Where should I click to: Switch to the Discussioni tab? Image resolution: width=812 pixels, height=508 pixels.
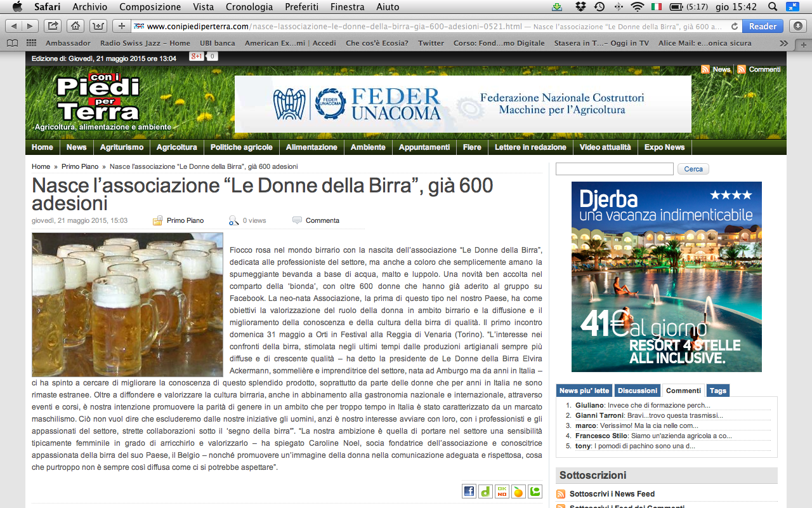pos(637,391)
